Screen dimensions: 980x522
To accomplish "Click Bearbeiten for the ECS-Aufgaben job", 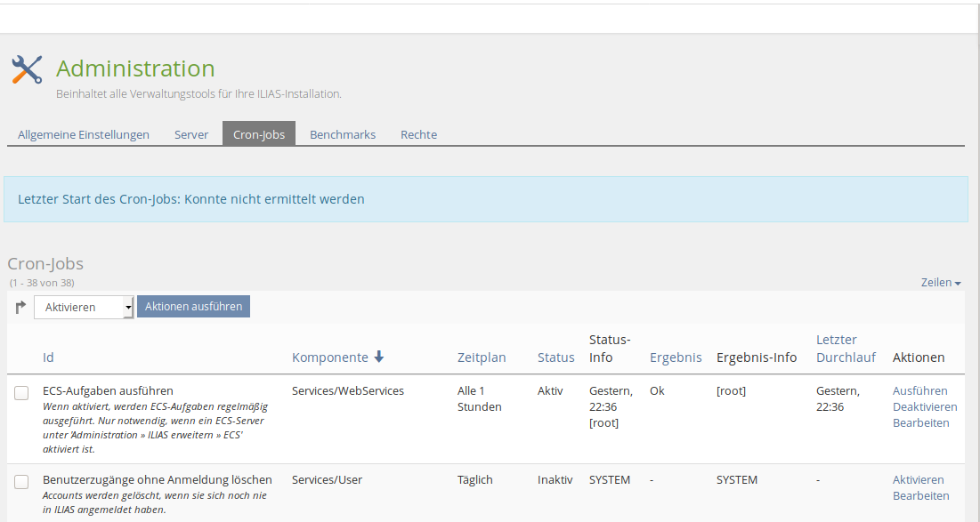I will 920,422.
